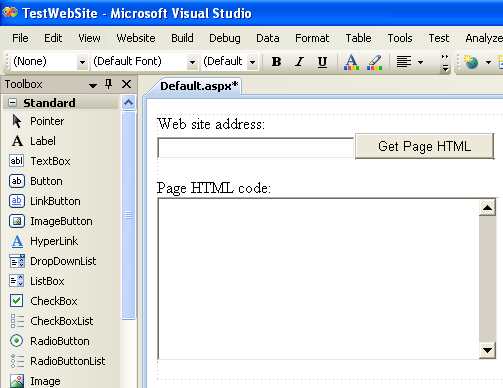Open the Data menu

coord(268,38)
